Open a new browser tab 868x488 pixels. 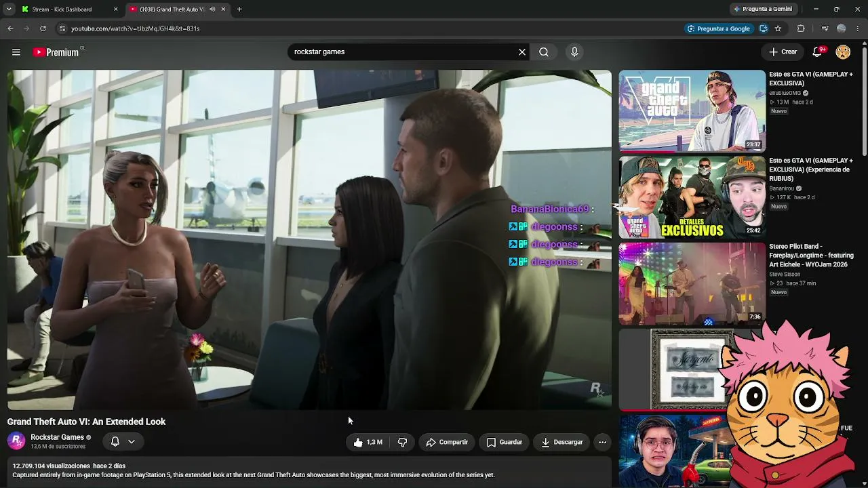tap(239, 9)
